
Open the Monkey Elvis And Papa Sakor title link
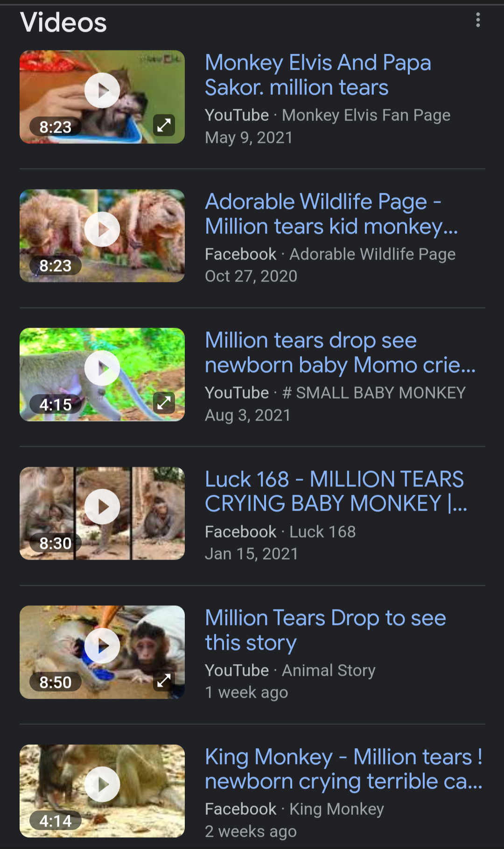pos(318,75)
